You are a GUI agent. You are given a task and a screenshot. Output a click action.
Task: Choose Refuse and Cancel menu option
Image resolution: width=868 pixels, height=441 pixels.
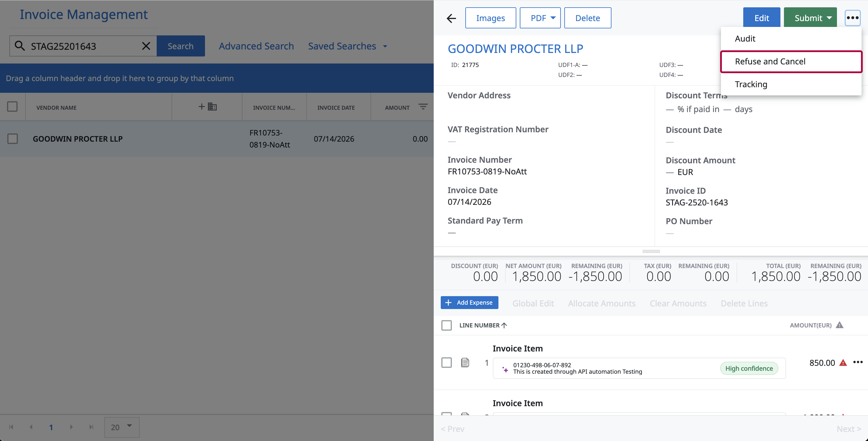[791, 62]
